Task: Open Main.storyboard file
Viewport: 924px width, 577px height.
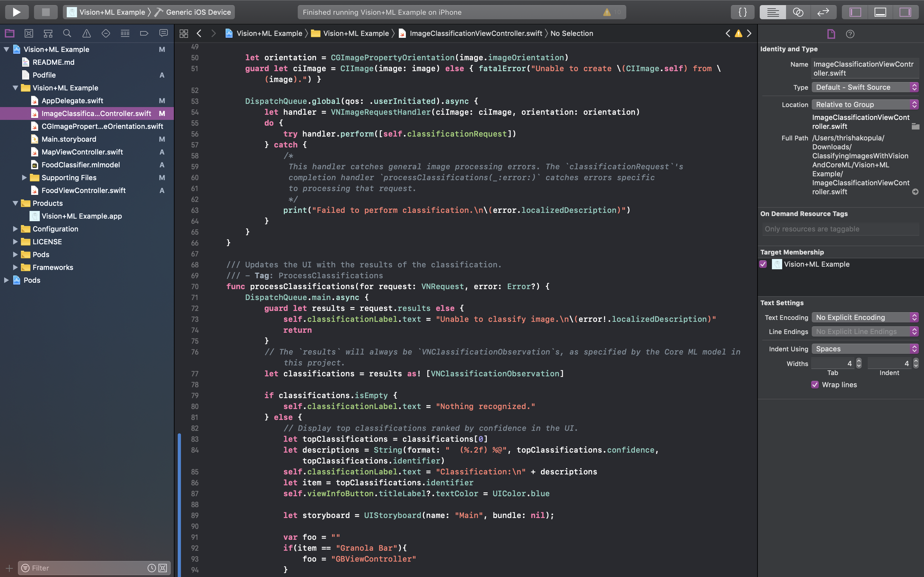Action: 69,139
